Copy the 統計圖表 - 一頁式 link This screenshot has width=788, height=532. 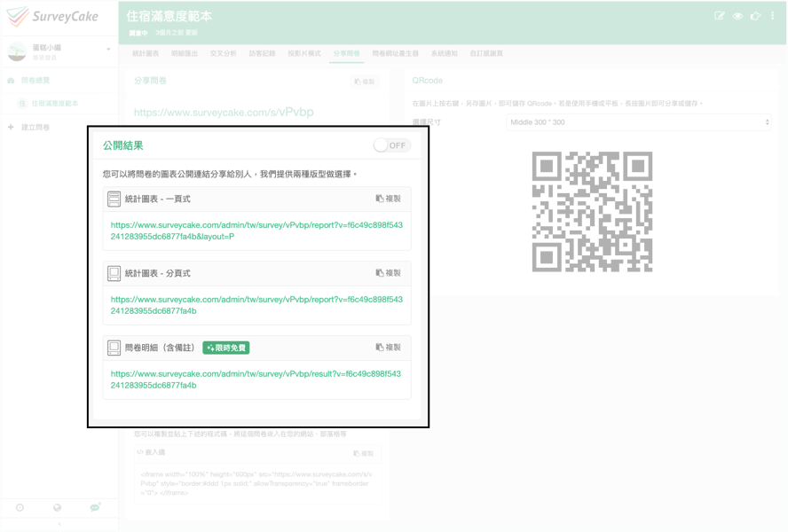click(x=389, y=199)
